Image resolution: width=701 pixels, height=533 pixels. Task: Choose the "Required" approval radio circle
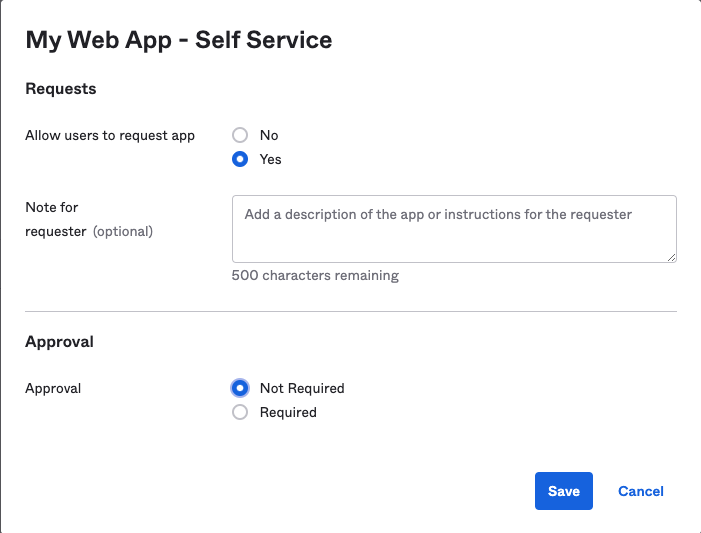click(240, 412)
